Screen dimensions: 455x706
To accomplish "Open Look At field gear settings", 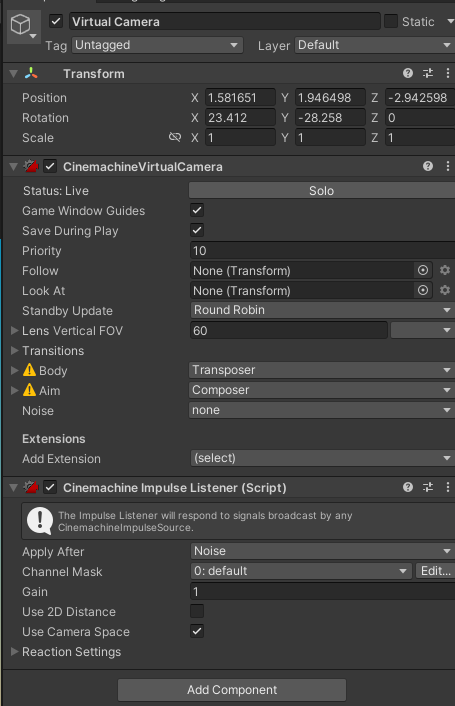I will click(x=445, y=290).
